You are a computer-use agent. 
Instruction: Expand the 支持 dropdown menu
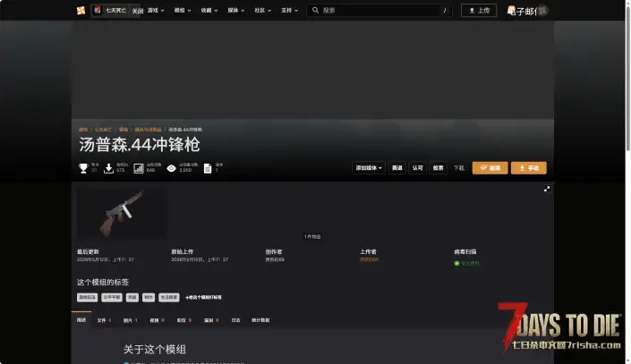coord(289,11)
